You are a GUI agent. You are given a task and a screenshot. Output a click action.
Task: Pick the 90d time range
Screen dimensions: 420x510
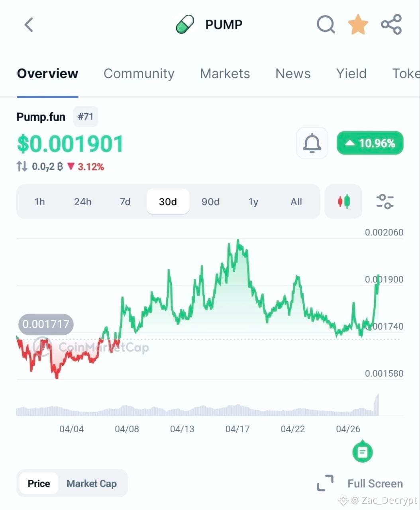210,202
